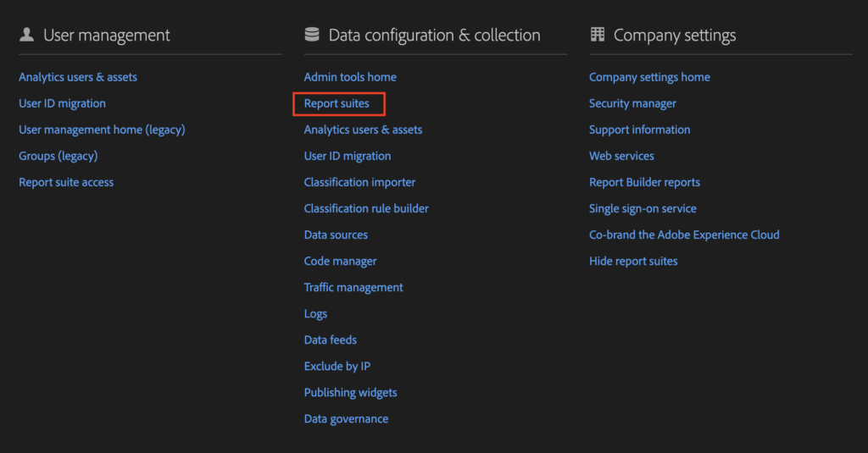
Task: Go to Data governance
Action: click(x=346, y=418)
